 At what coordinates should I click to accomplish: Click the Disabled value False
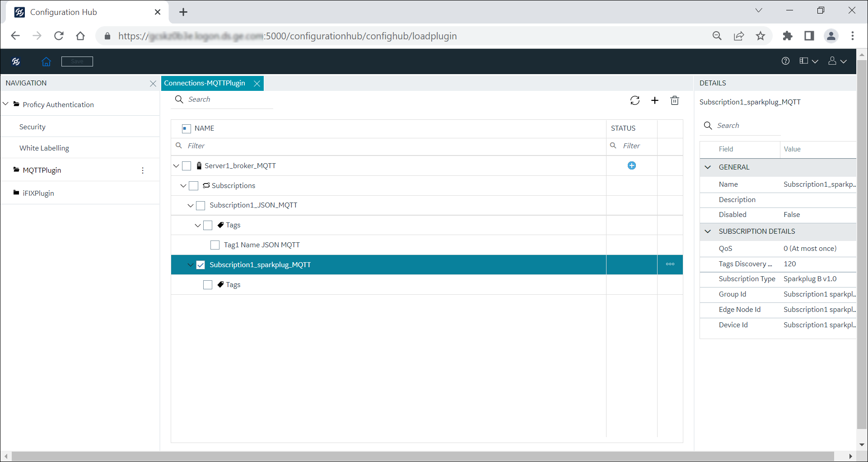coord(792,215)
